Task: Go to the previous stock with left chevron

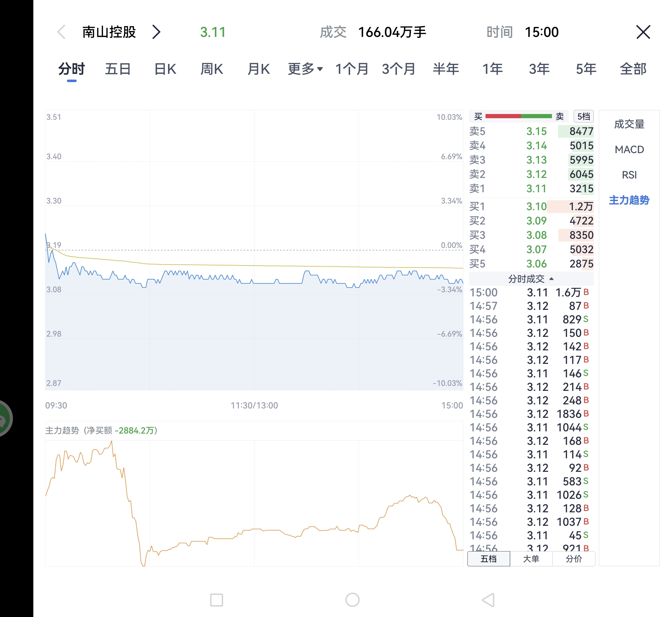Action: coord(61,33)
